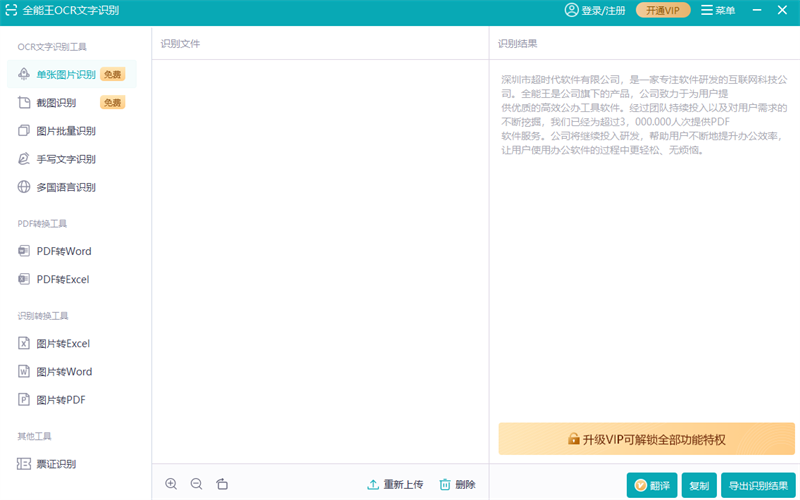Click 重新上传 to re-upload the file
Viewport: 800px width, 500px height.
point(395,484)
